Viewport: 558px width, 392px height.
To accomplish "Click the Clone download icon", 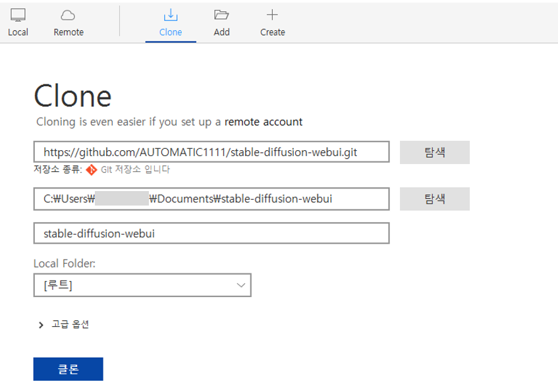I will (x=171, y=15).
